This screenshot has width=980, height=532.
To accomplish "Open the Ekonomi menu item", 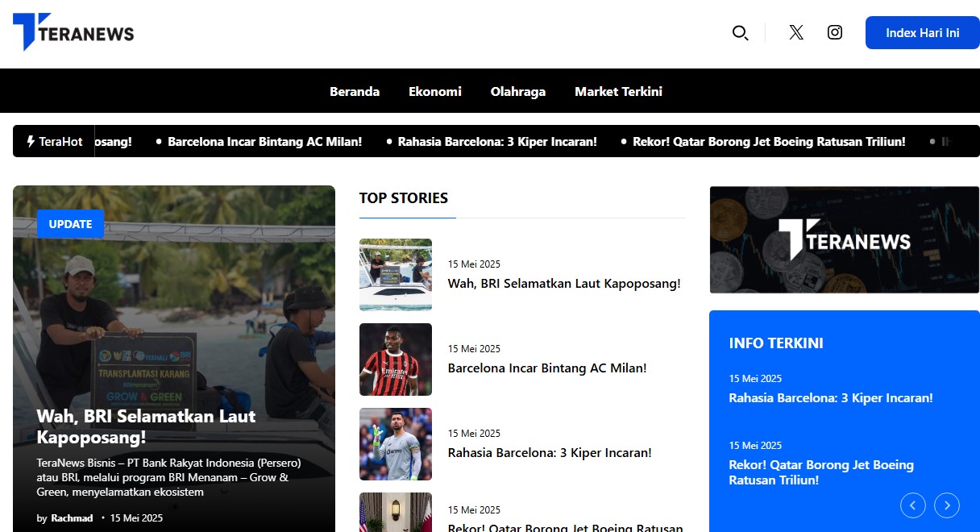I will (x=435, y=91).
